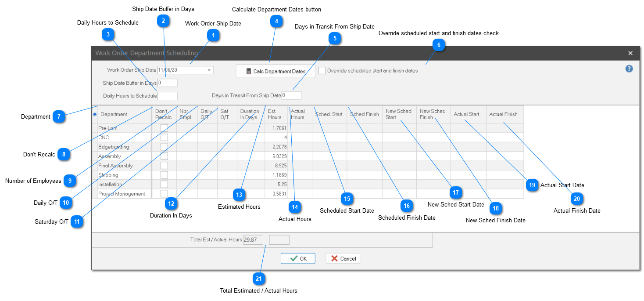Screen dimensions: 644x301
Task: Click the Daily Hours to Schedule field
Action: click(x=167, y=95)
